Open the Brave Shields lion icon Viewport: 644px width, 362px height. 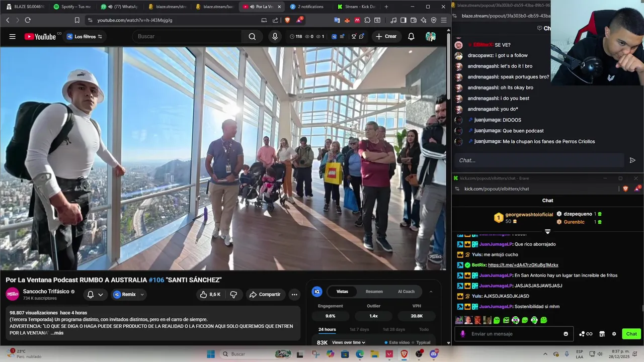(x=287, y=20)
